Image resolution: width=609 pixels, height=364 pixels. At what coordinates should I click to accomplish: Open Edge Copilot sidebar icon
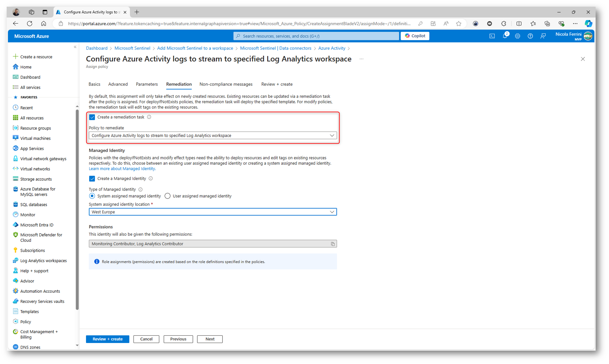click(x=588, y=24)
